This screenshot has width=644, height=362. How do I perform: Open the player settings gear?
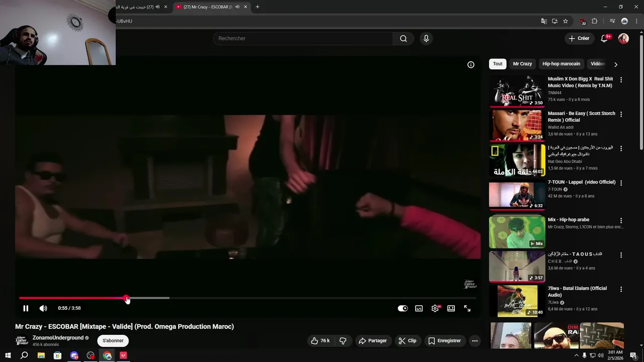click(435, 308)
